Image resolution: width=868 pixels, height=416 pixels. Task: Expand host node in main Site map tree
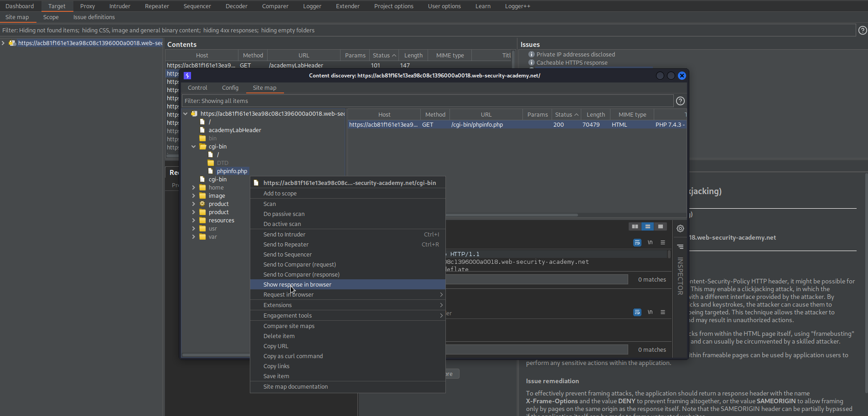(x=3, y=43)
